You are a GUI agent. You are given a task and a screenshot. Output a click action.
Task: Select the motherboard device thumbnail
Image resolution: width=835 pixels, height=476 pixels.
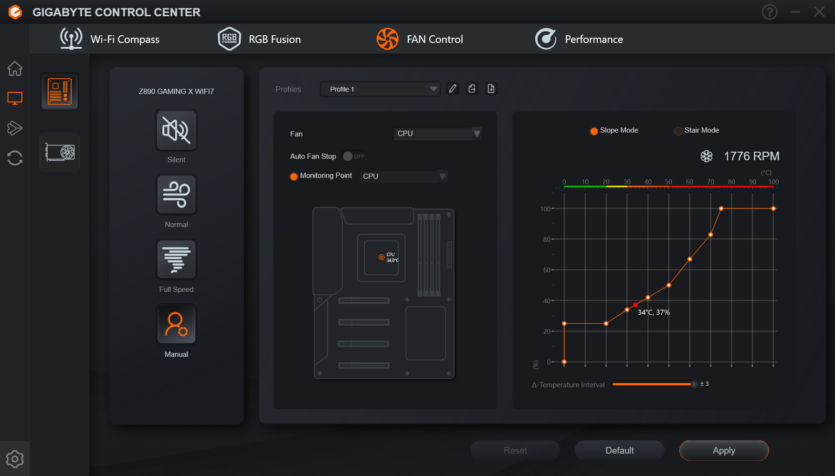click(x=60, y=92)
